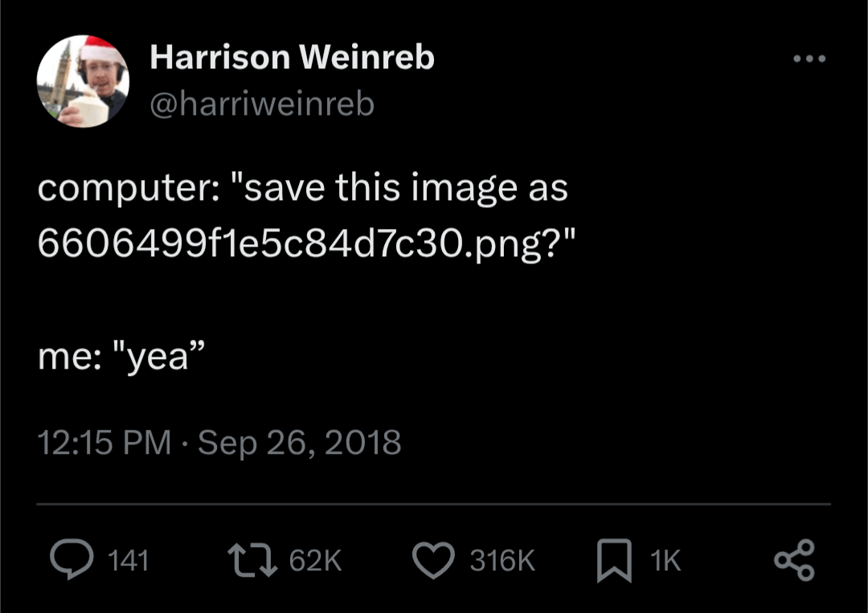Click the 1K bookmarks count

(x=665, y=561)
